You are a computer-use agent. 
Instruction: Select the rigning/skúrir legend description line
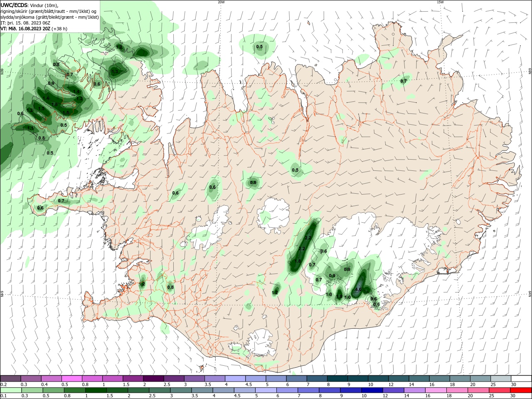point(49,11)
